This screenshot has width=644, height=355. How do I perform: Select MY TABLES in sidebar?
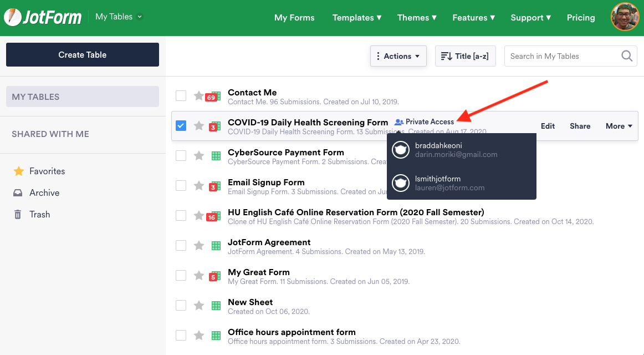click(83, 97)
